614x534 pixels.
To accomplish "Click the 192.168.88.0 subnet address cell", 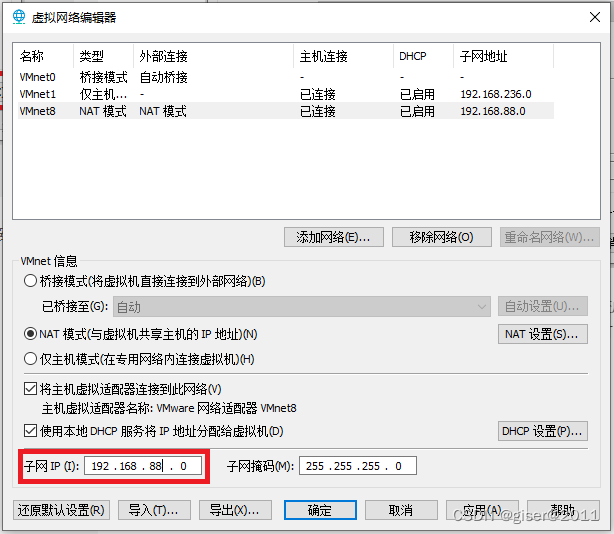I will (493, 111).
